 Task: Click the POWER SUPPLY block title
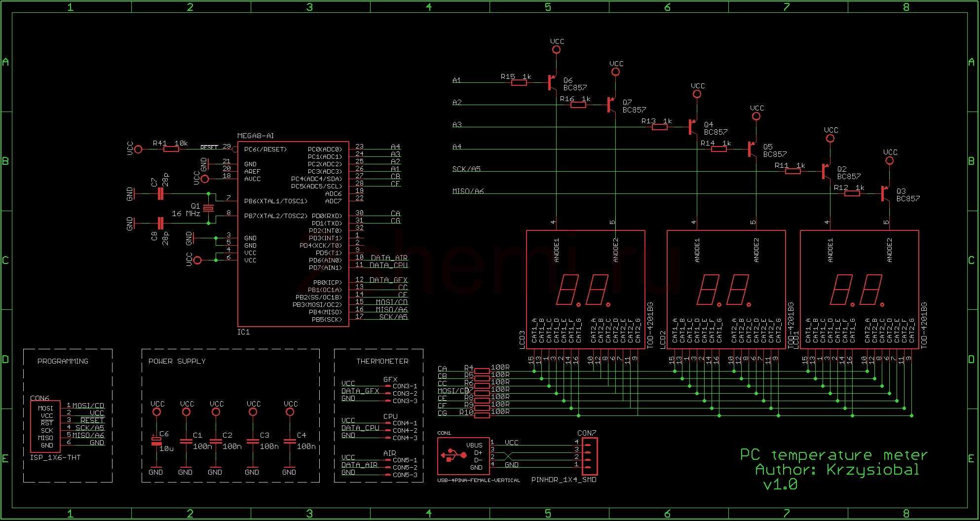177,361
